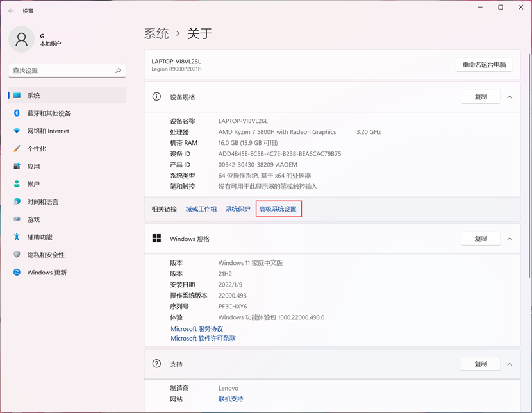Screen dimensions: 532x413
Task: Open the 高级系统设置 link
Action: (278, 208)
